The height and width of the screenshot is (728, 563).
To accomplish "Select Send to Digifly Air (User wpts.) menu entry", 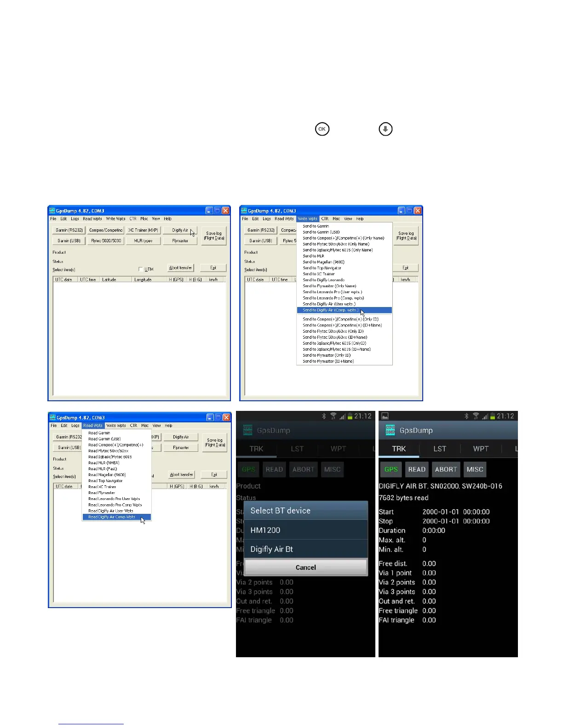I will coord(345,304).
